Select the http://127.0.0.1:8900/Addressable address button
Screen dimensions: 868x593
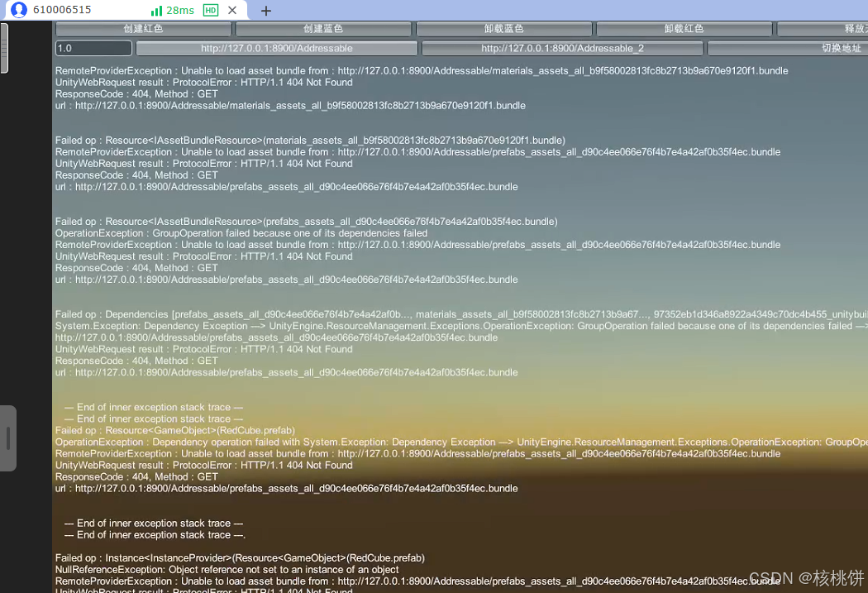coord(277,48)
